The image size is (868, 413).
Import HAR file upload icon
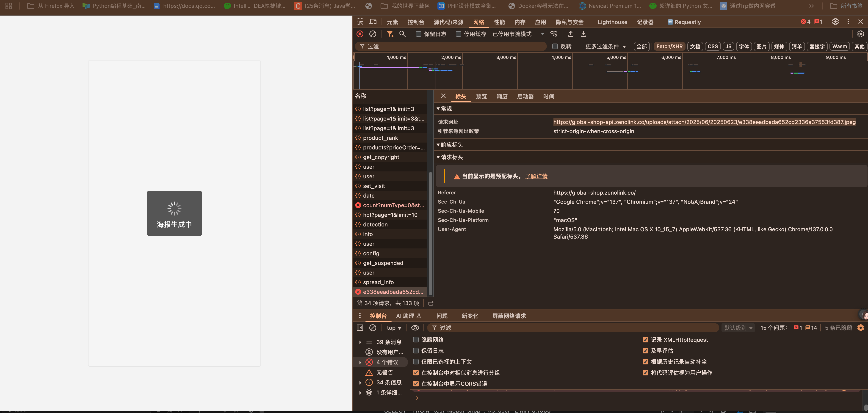(570, 34)
